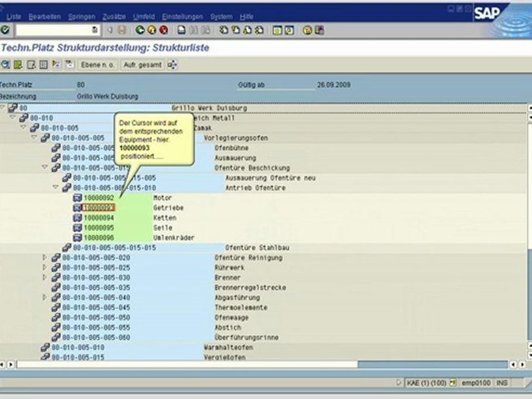
Task: Click the horizontal scrollbar right arrow
Action: (x=522, y=365)
